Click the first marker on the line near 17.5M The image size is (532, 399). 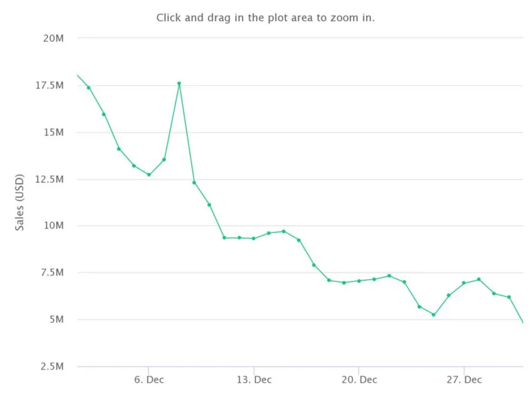point(88,88)
